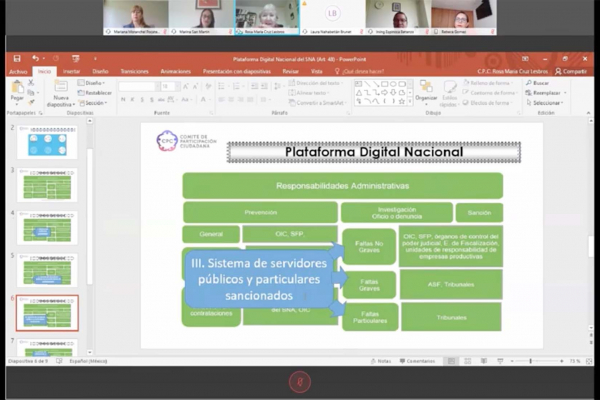The image size is (600, 400).
Task: Toggle Comentarios pane in status bar
Action: coord(417,361)
